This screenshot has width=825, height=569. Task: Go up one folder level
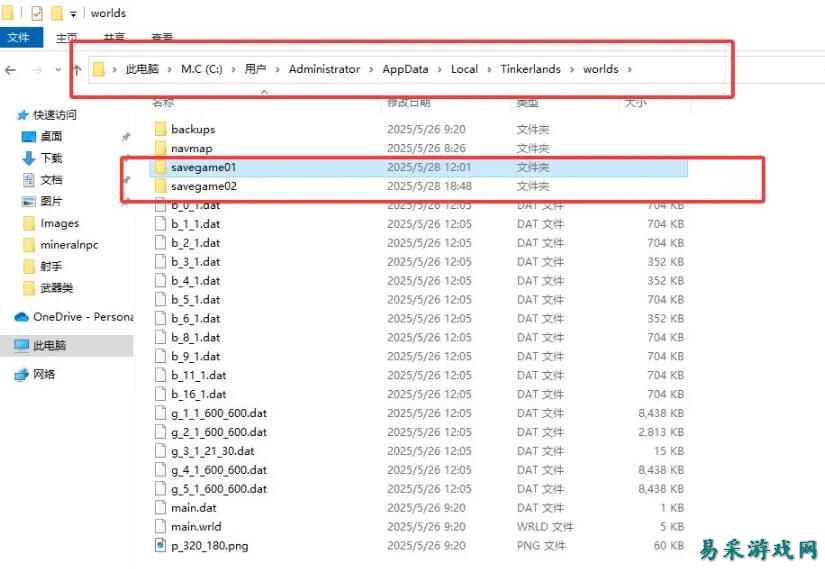(x=77, y=70)
